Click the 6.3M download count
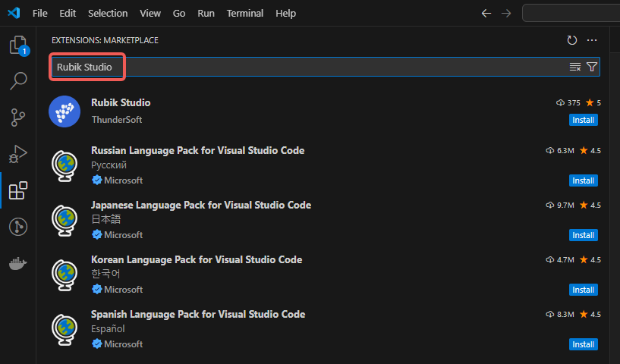 pos(560,151)
